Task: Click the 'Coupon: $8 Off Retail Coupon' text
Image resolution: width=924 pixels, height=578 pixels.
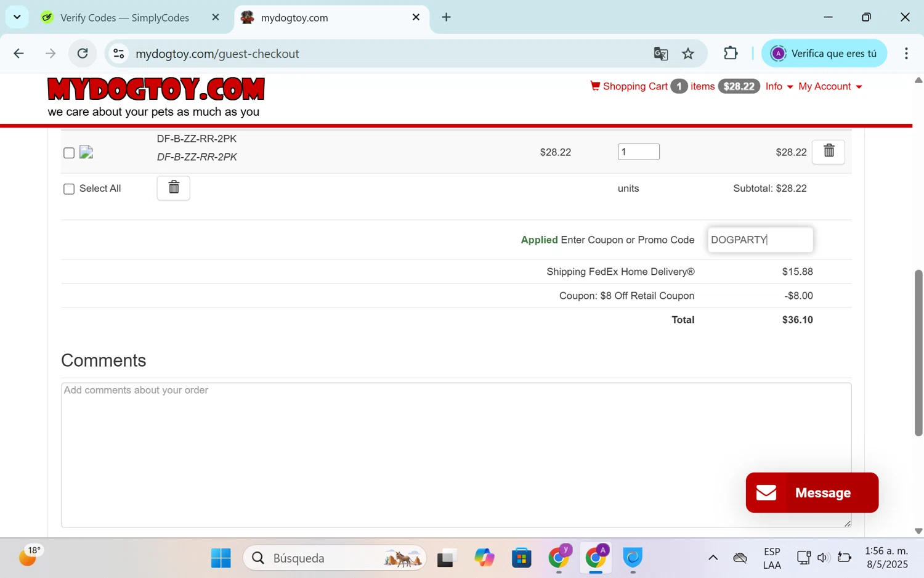Action: 626,296
